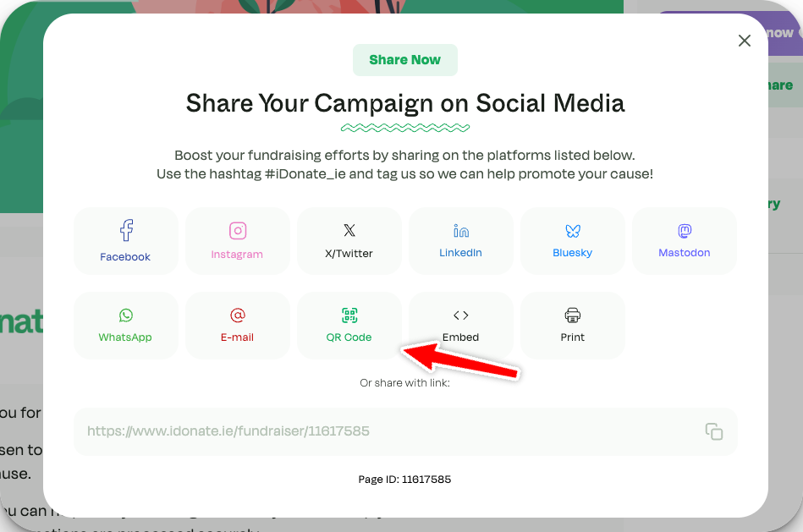
Task: Share to Mastodon icon
Action: click(x=685, y=231)
